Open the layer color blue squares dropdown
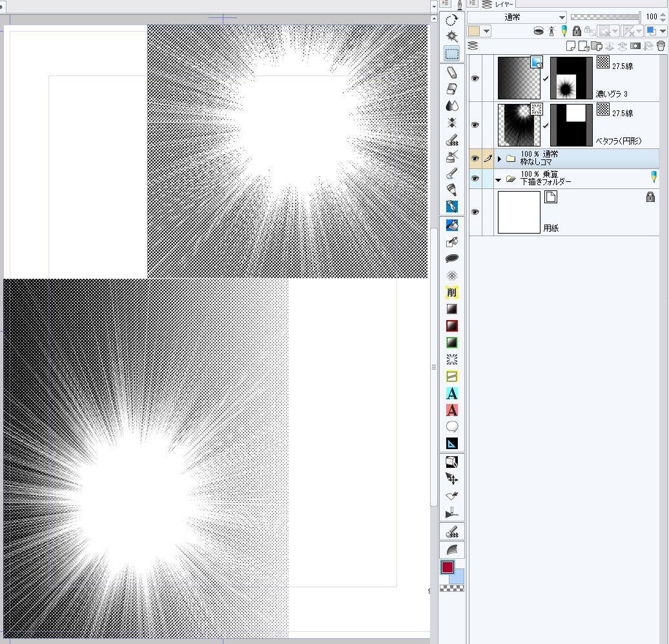669x644 pixels. click(655, 31)
